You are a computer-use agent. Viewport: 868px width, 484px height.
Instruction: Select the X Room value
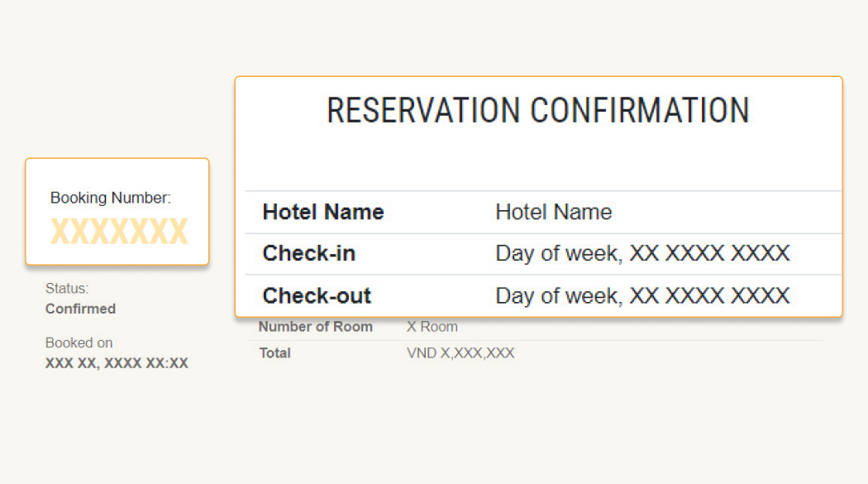[432, 327]
